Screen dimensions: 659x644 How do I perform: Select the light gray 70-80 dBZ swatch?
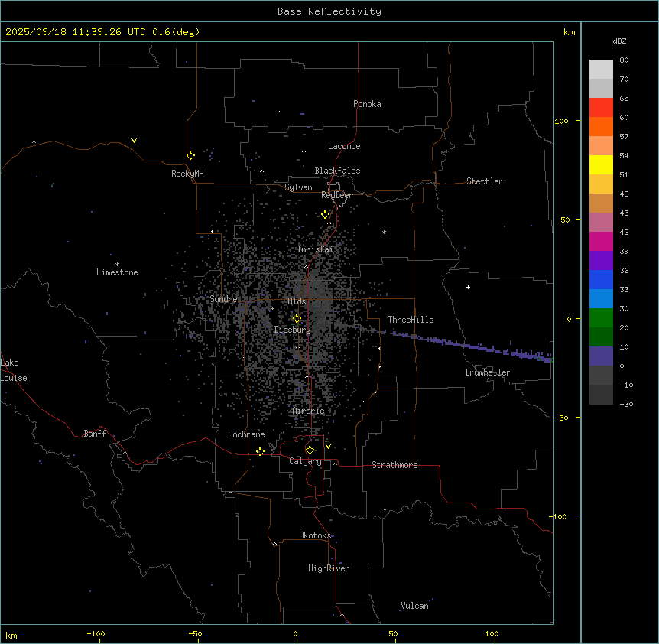pyautogui.click(x=601, y=69)
